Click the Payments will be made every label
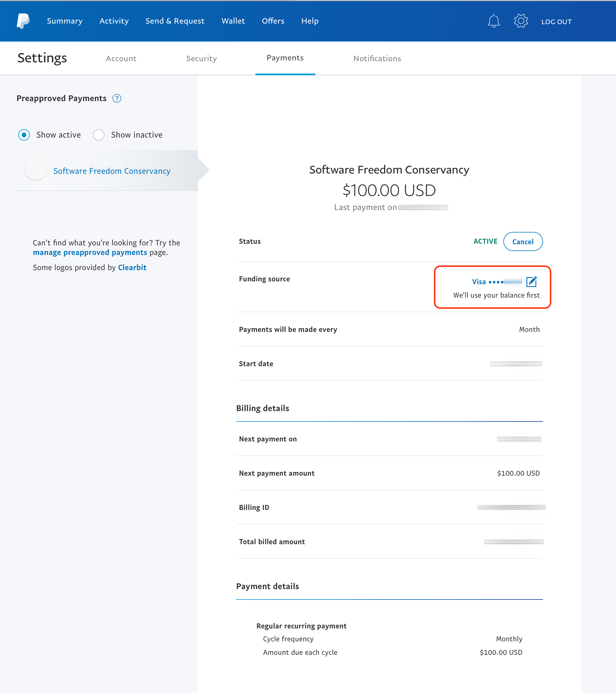Image resolution: width=616 pixels, height=693 pixels. tap(288, 330)
